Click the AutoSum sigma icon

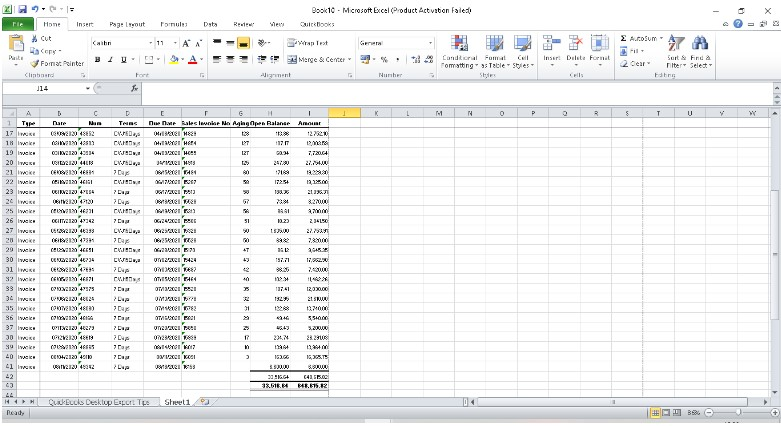(x=623, y=38)
